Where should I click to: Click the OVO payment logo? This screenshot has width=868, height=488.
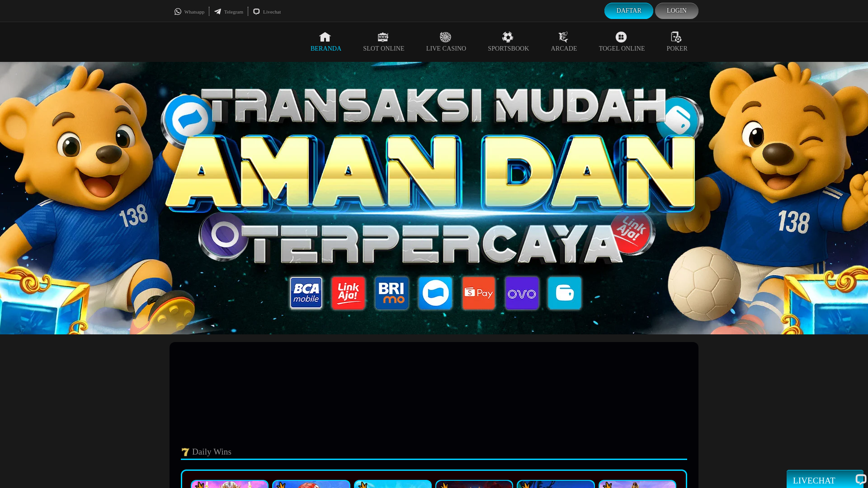pos(522,293)
